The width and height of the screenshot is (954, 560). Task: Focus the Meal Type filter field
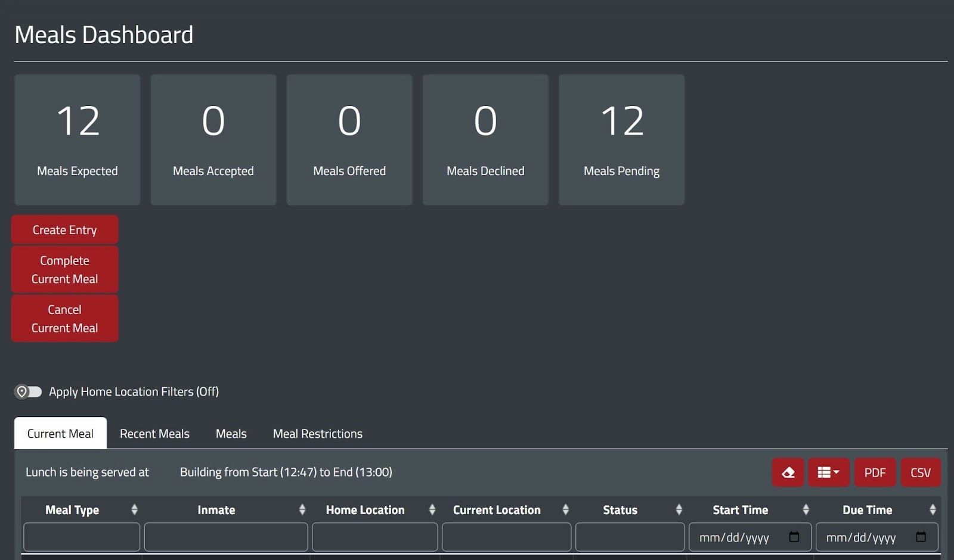pos(82,537)
